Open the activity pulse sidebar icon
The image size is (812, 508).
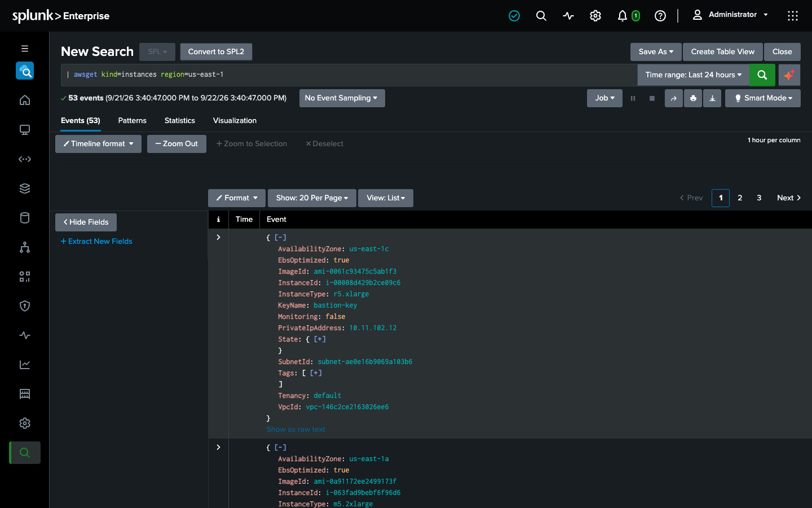[x=25, y=335]
